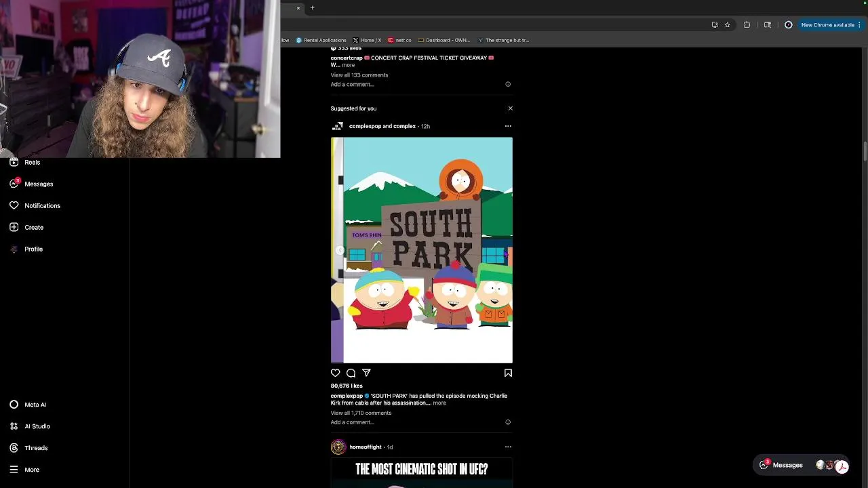
Task: Close the current browser tab
Action: coord(298,8)
